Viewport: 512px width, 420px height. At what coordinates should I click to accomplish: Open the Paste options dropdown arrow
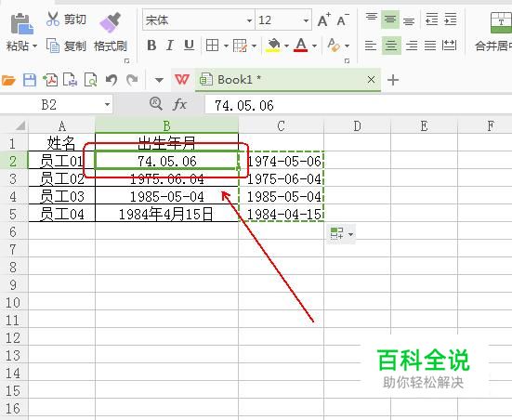click(x=34, y=46)
